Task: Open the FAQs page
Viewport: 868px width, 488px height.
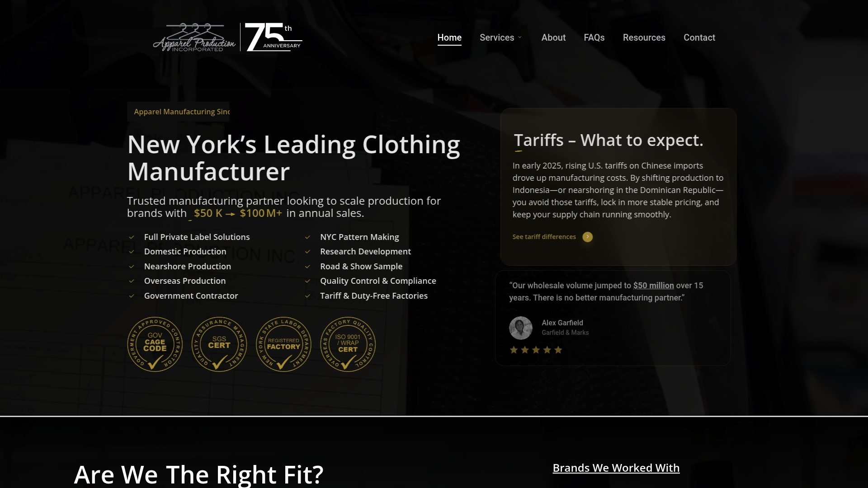Action: coord(594,38)
